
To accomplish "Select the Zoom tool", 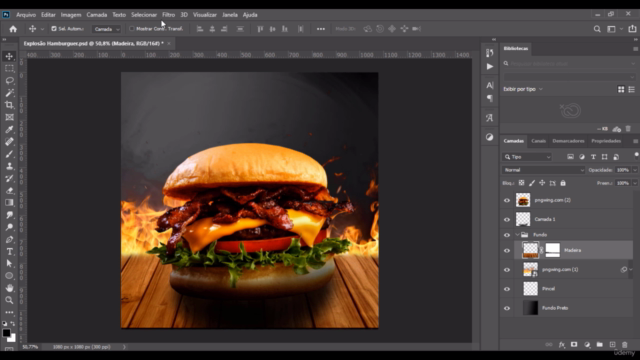I will (x=9, y=300).
